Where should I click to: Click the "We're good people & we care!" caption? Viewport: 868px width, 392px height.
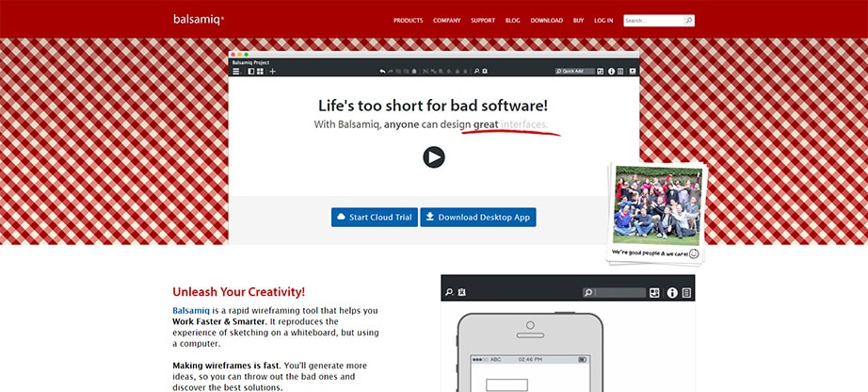coord(650,253)
